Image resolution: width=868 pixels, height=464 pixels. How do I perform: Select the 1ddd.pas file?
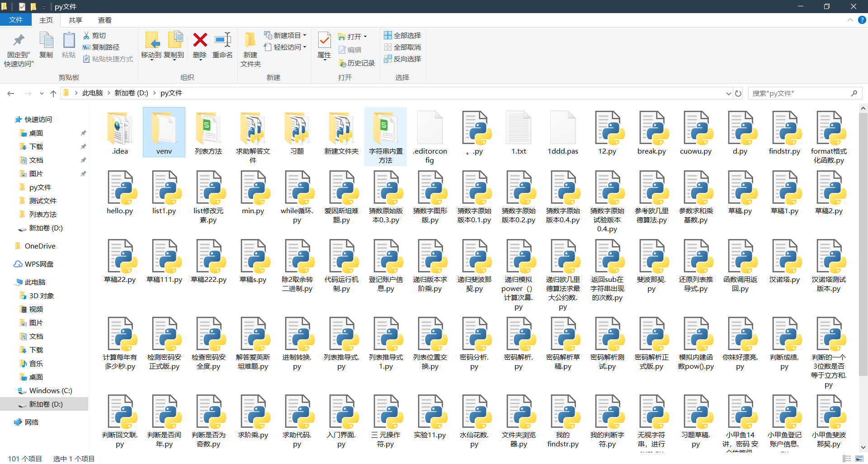click(563, 132)
